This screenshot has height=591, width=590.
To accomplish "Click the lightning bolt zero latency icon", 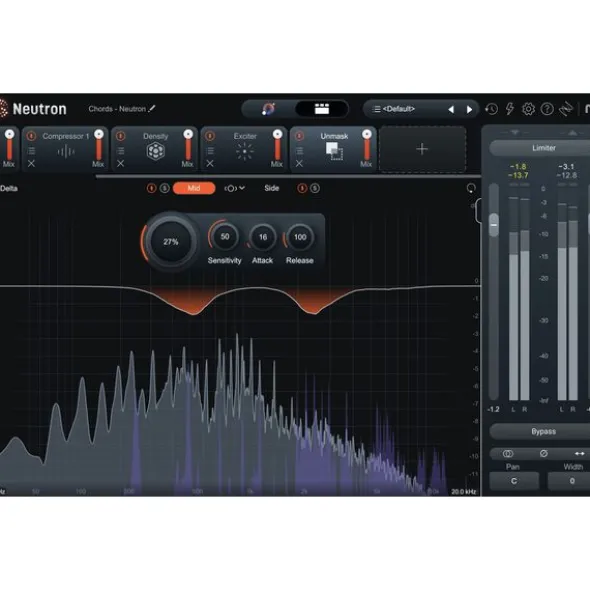I will coord(510,109).
